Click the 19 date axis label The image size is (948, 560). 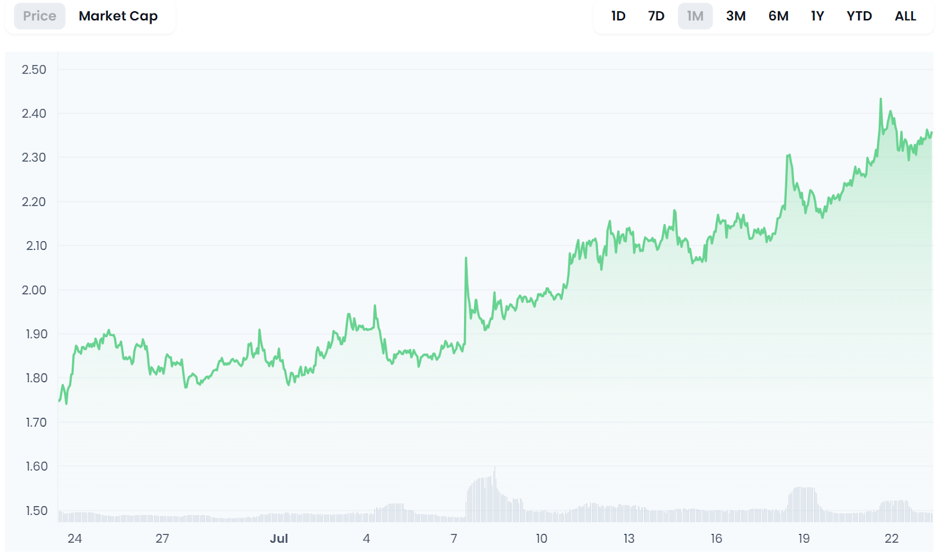pos(803,538)
